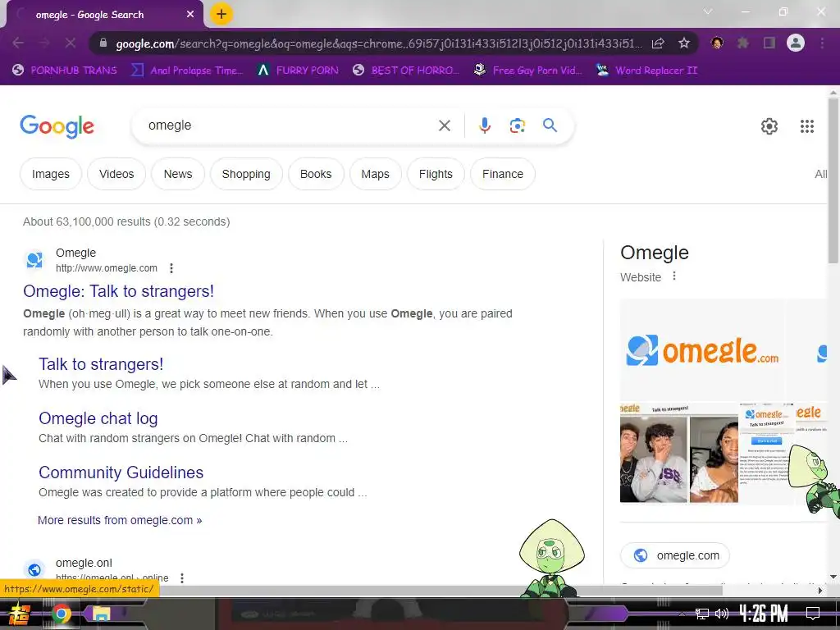840x630 pixels.
Task: Click the Google logo
Action: coord(57,126)
